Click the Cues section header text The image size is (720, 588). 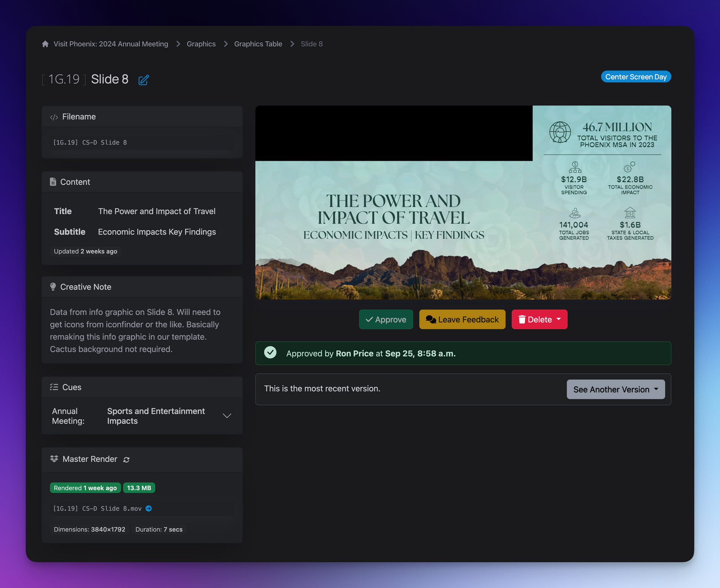coord(72,387)
